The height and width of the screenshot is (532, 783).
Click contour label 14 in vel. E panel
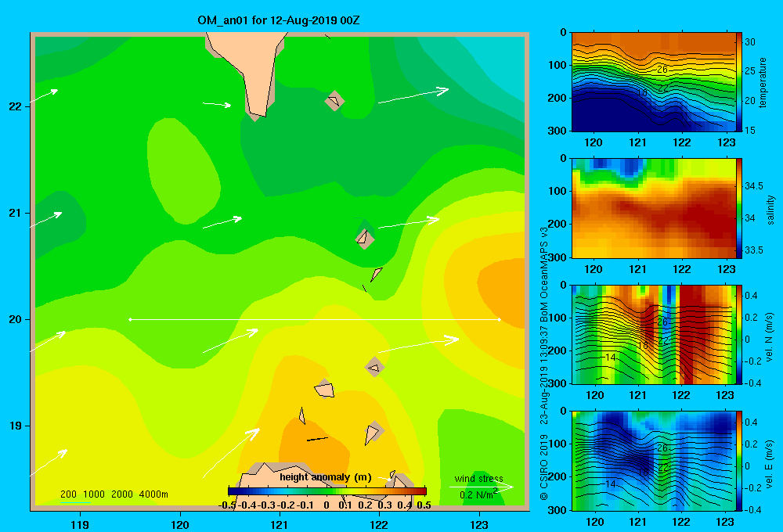click(610, 483)
